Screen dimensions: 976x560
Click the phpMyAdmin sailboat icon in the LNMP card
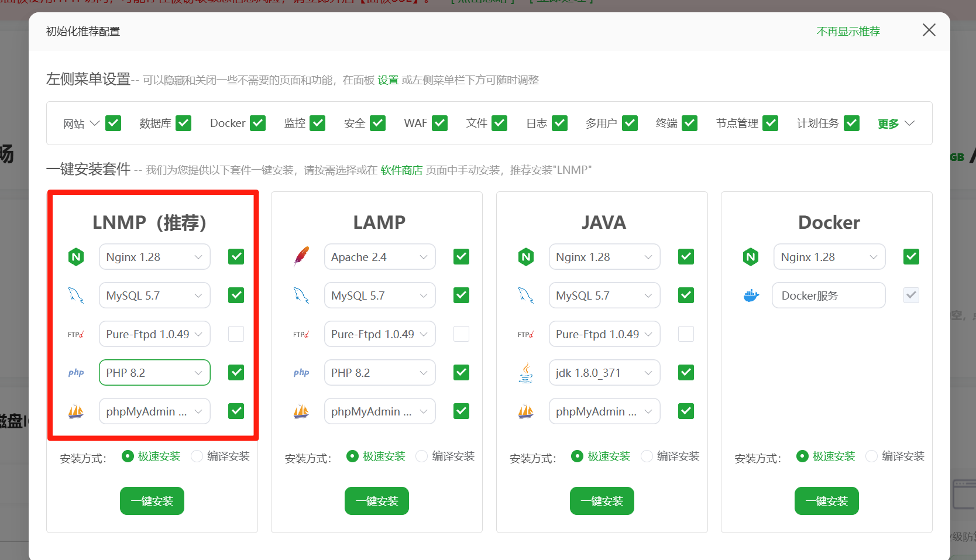pyautogui.click(x=76, y=411)
